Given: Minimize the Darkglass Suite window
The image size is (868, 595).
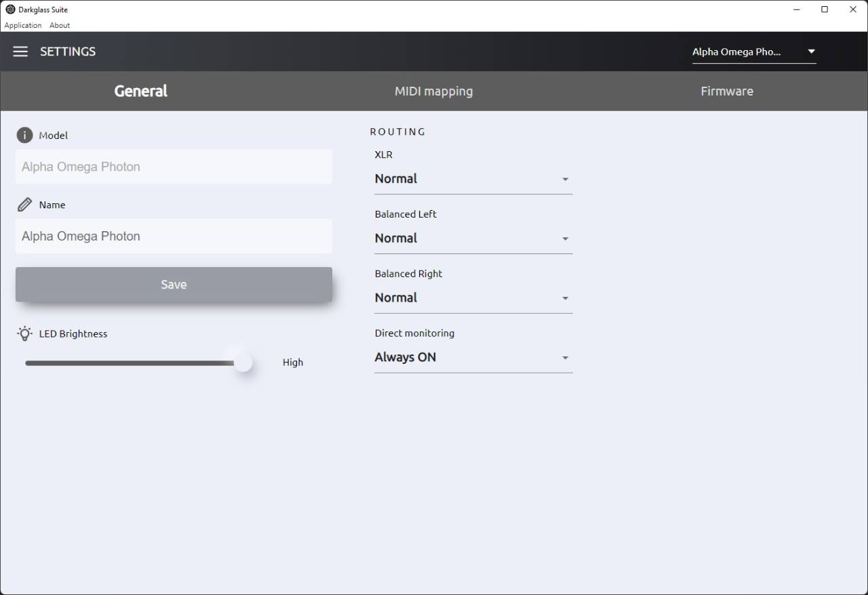Looking at the screenshot, I should pos(797,9).
